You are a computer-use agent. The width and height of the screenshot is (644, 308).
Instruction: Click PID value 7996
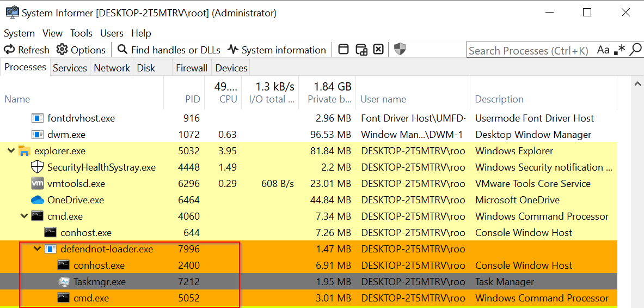(x=189, y=249)
